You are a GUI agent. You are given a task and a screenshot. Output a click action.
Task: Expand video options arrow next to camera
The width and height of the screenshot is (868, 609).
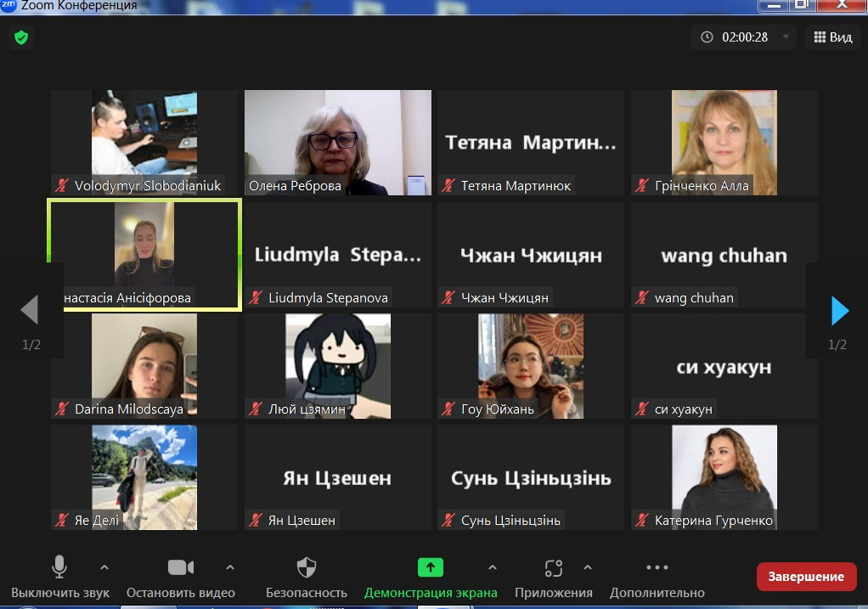[229, 567]
